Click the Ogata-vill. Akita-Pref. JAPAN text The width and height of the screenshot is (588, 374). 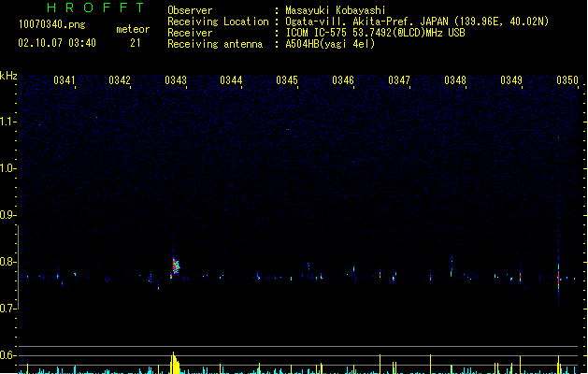366,22
